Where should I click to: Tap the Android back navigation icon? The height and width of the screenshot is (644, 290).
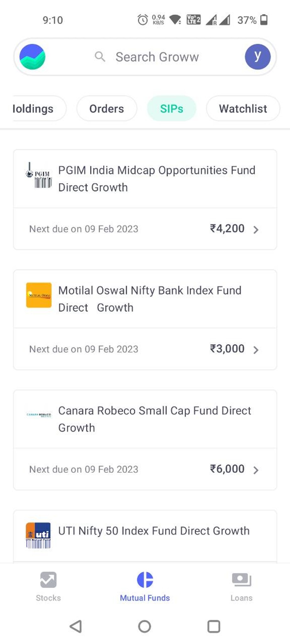[x=76, y=626]
